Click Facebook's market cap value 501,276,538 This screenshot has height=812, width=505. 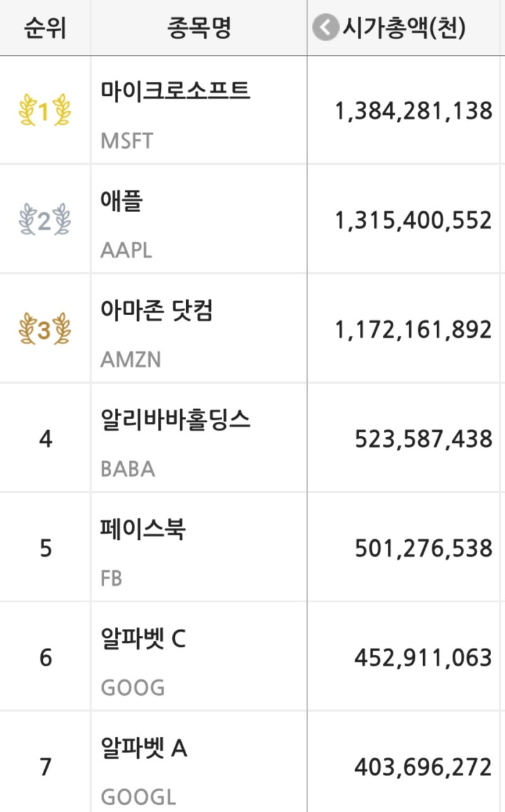click(423, 548)
